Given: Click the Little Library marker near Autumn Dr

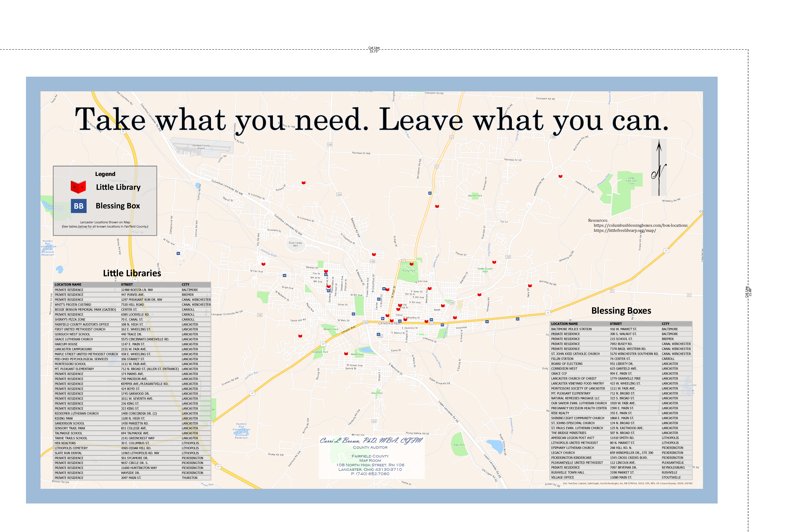Looking at the screenshot, I should pyautogui.click(x=304, y=183).
